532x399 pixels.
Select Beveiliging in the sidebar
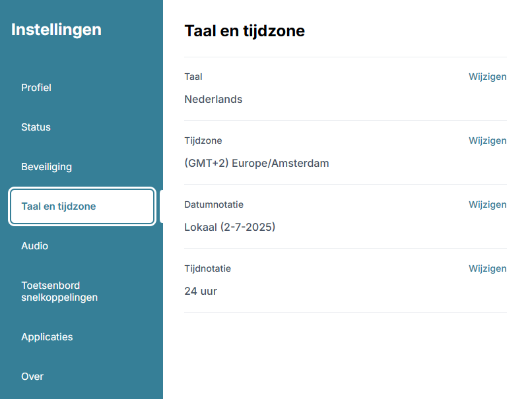click(46, 167)
